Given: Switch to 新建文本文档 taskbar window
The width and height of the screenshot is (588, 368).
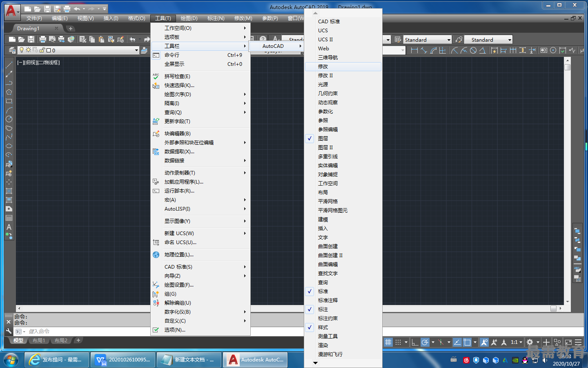Looking at the screenshot, I should click(189, 360).
